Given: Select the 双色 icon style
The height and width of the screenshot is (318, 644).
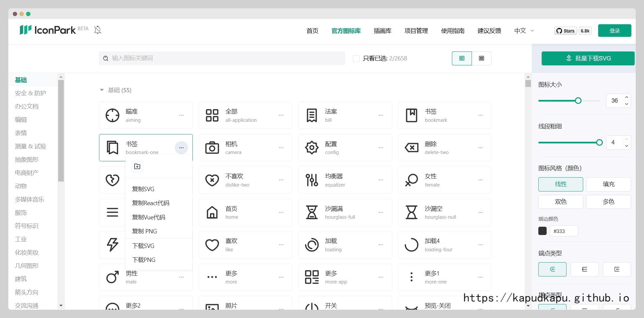Looking at the screenshot, I should [x=560, y=202].
